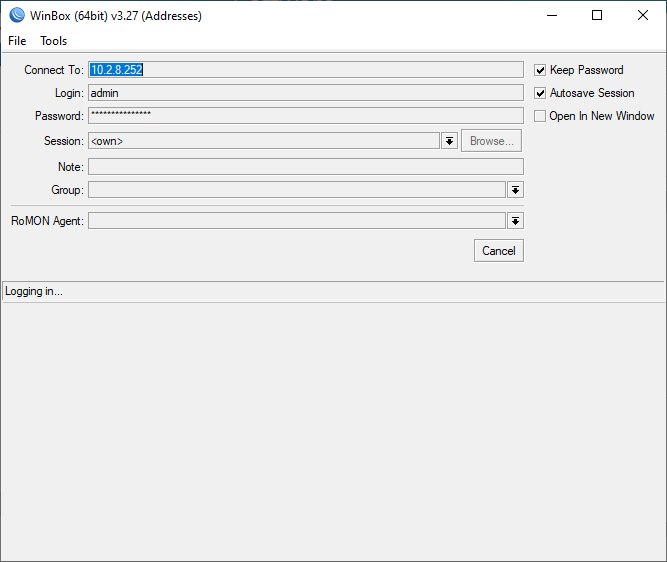
Task: Expand the Group dropdown arrow
Action: click(515, 190)
